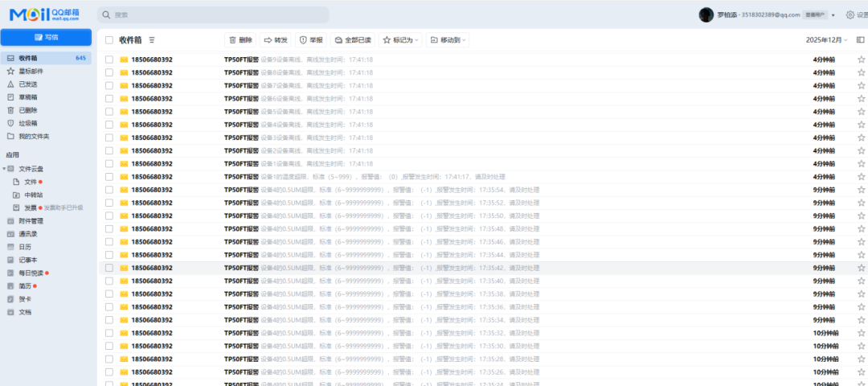
Task: Click in the 搜索 search field
Action: click(x=213, y=15)
